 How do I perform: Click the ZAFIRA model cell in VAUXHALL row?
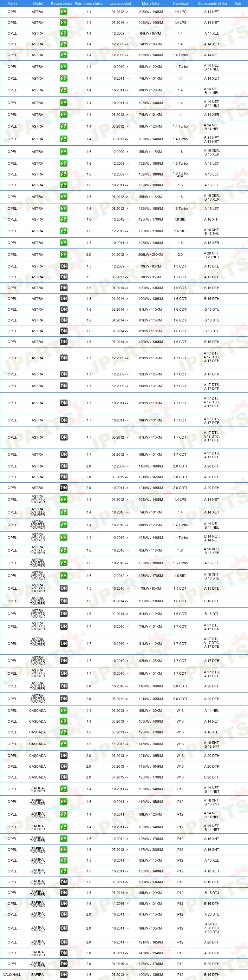click(x=37, y=974)
